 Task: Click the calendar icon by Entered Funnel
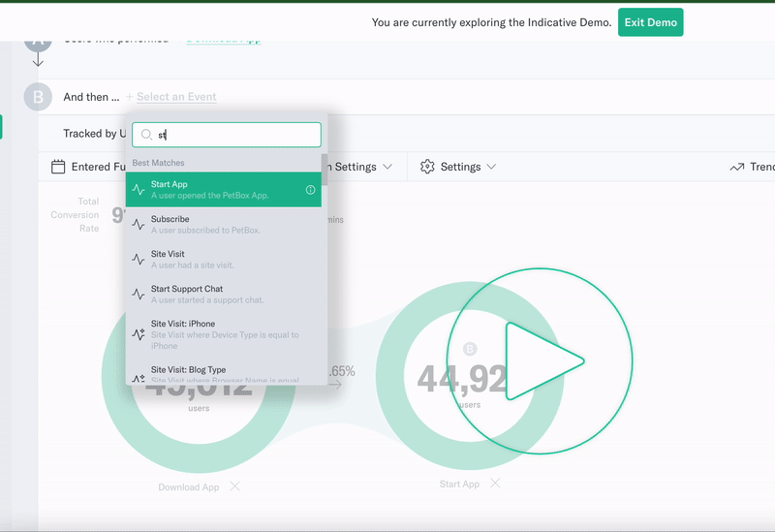[58, 167]
